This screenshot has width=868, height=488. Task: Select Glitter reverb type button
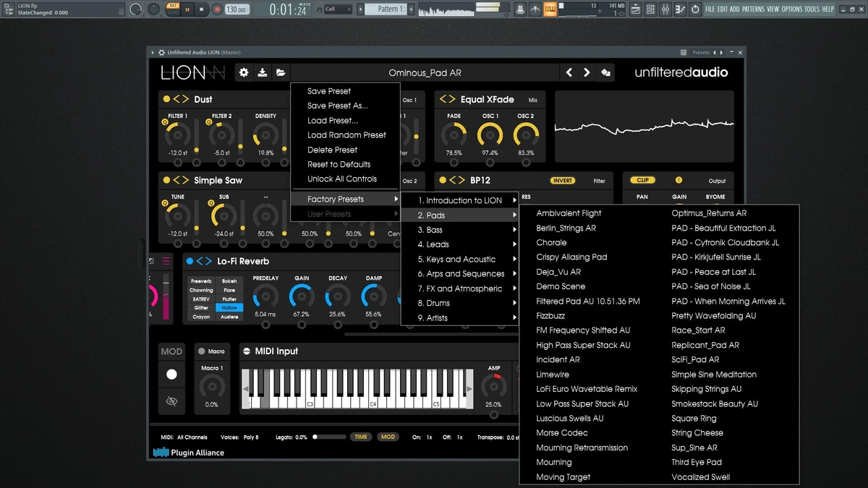point(201,308)
